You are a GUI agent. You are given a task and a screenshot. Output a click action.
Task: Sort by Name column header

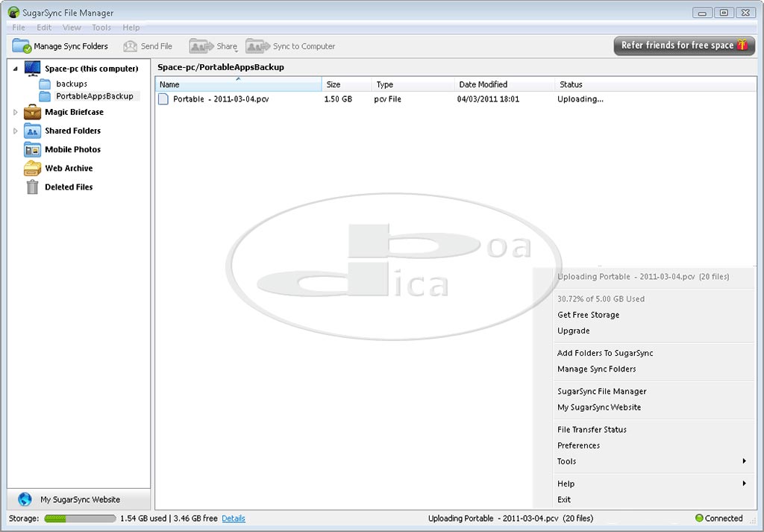(238, 84)
